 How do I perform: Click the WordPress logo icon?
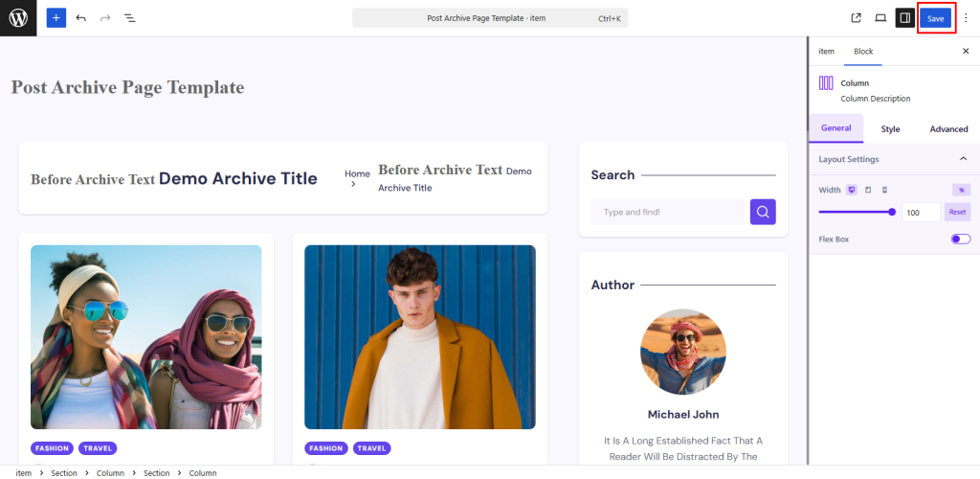click(18, 18)
